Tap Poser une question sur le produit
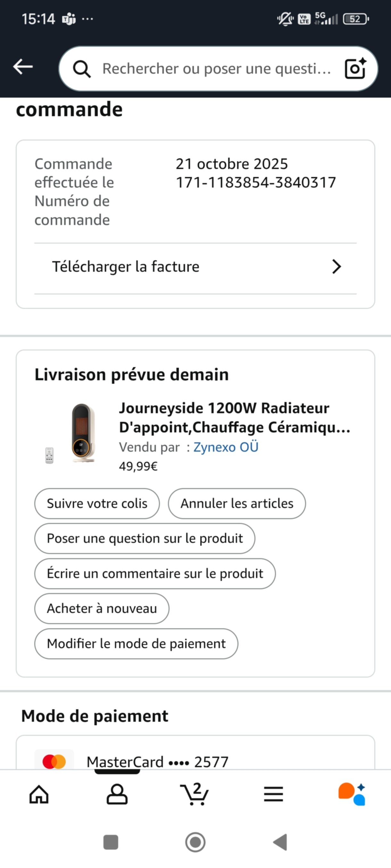This screenshot has width=391, height=868. (x=145, y=538)
